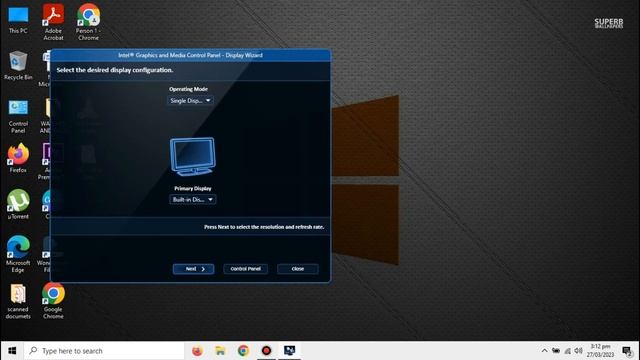Screen dimensions: 640x360
Task: Switch to Intel Graphics taskbar icon
Action: pyautogui.click(x=290, y=351)
